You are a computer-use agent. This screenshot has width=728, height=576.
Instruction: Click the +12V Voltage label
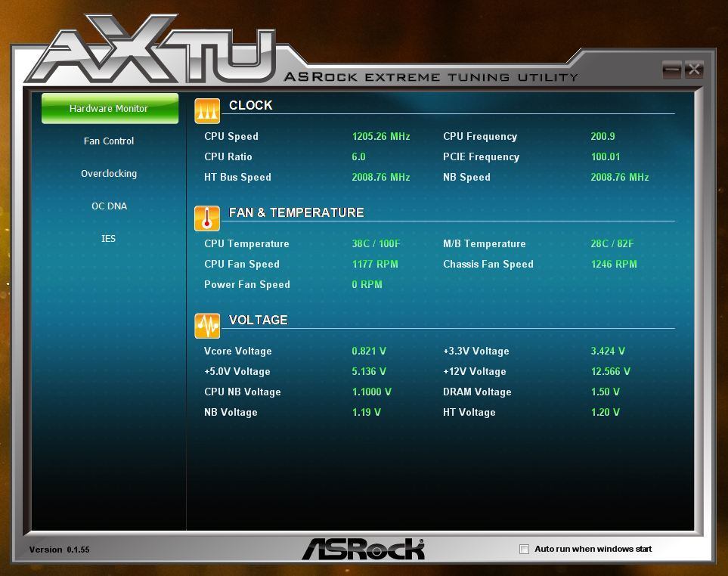475,371
